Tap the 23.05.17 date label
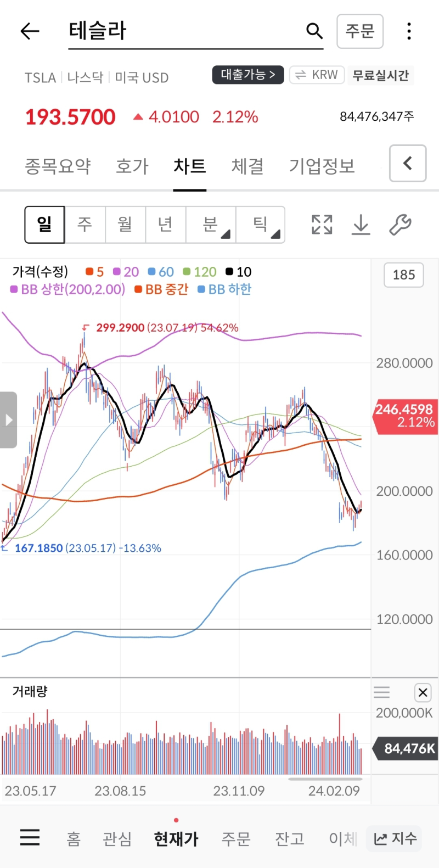The height and width of the screenshot is (868, 439). tap(30, 791)
